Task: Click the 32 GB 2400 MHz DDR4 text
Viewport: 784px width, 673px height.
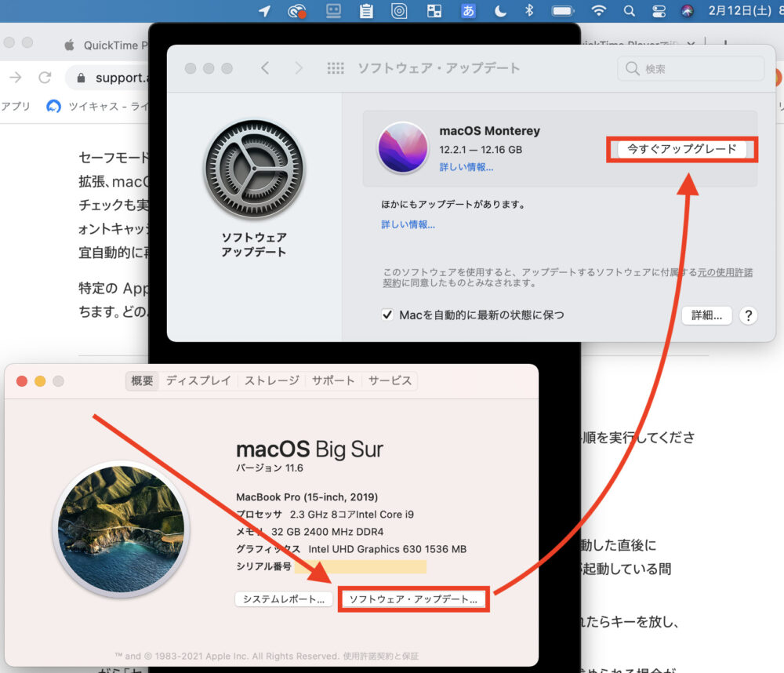Action: coord(328,531)
